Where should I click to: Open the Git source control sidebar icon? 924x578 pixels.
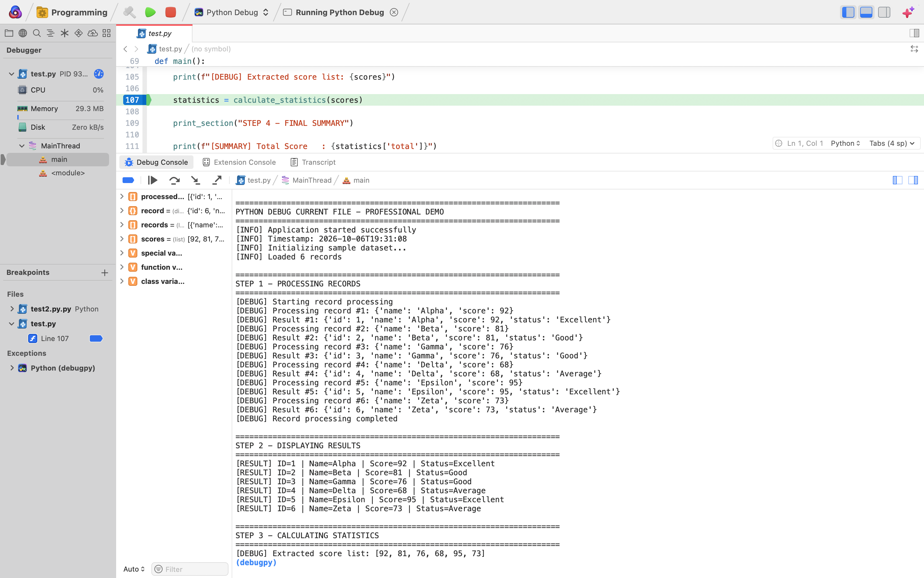[x=78, y=33]
